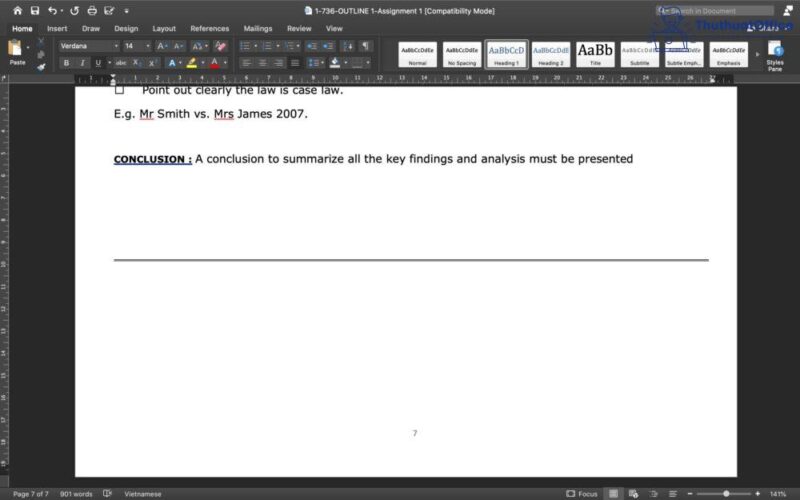Click the Print icon in quick access toolbar
This screenshot has width=800, height=500.
[x=93, y=11]
